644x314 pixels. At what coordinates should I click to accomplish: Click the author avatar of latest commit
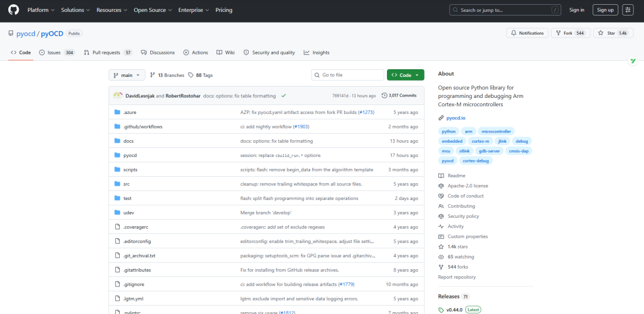pos(118,96)
